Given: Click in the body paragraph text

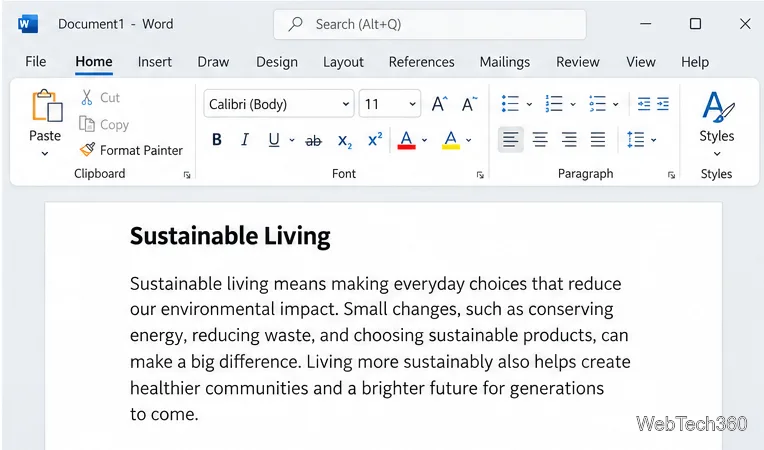Looking at the screenshot, I should (380, 349).
